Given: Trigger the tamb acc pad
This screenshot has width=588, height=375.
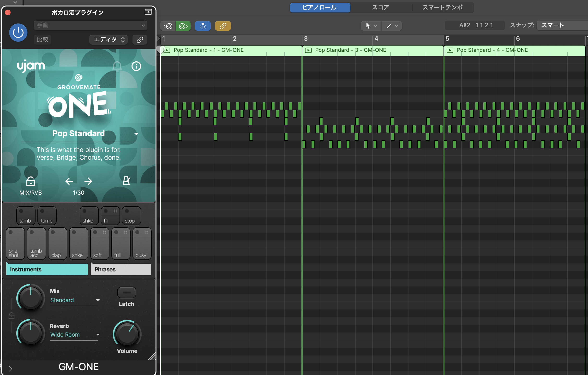Looking at the screenshot, I should click(x=36, y=244).
